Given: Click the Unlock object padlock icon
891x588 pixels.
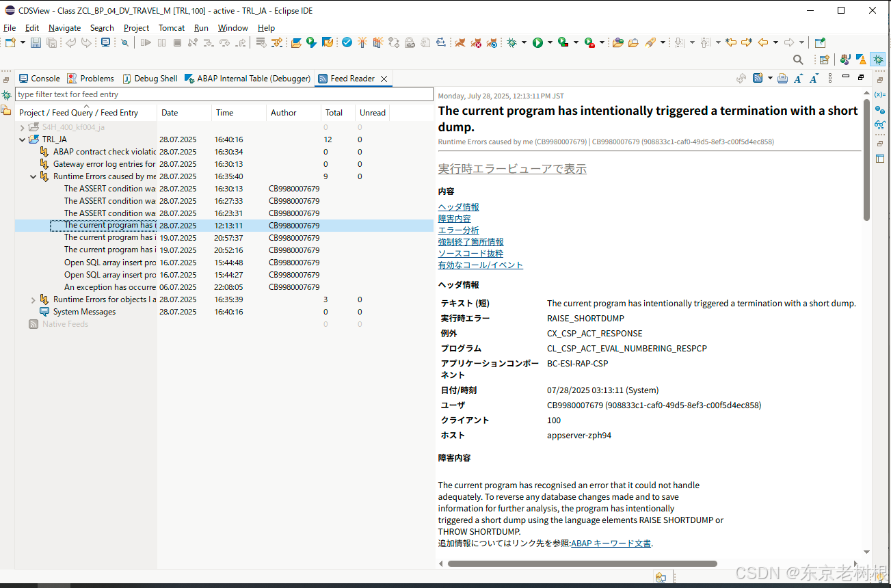Looking at the screenshot, I should pyautogui.click(x=410, y=42).
